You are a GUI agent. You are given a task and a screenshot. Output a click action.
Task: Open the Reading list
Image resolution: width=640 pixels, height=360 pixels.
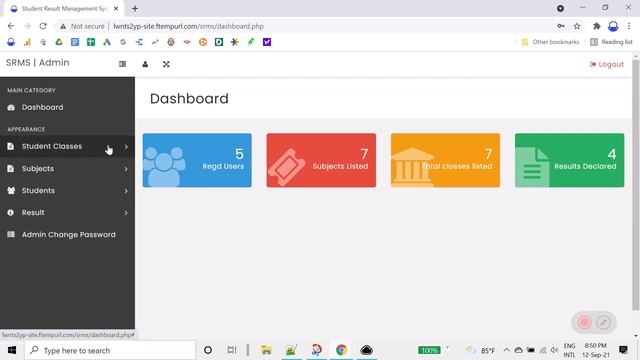pyautogui.click(x=611, y=42)
